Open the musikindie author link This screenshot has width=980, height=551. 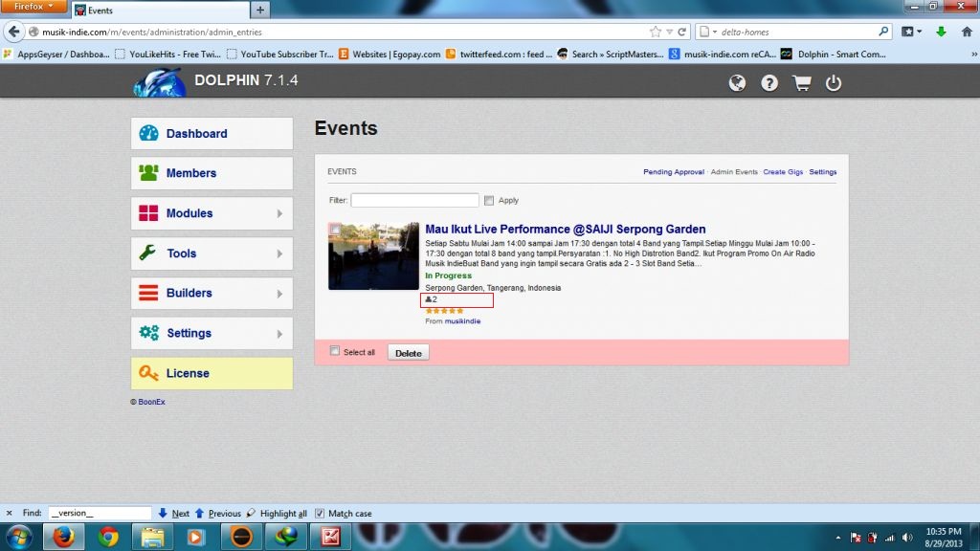pos(462,321)
